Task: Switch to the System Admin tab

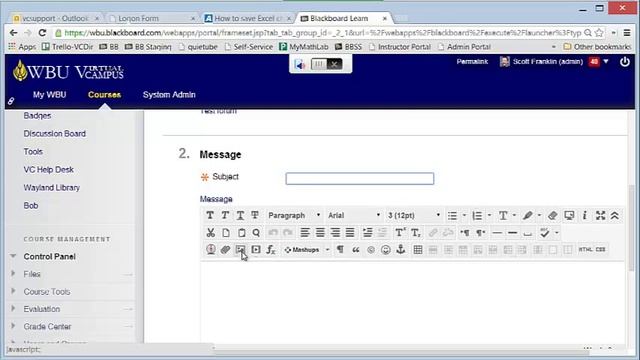Action: (x=169, y=95)
